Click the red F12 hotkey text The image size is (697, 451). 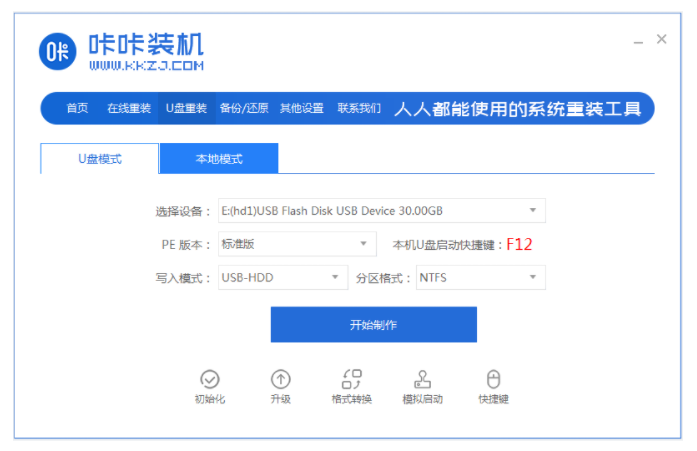coord(519,244)
